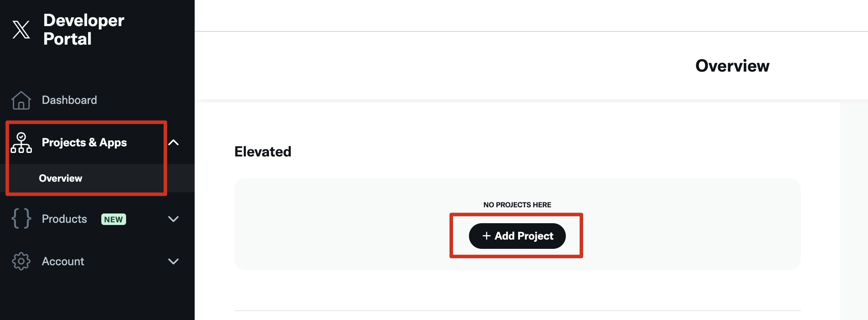The width and height of the screenshot is (868, 320).
Task: Open the Dashboard menu label
Action: (69, 100)
